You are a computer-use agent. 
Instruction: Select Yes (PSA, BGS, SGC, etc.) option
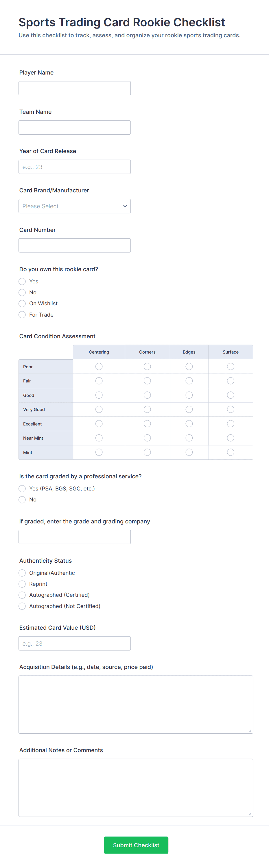click(x=22, y=488)
